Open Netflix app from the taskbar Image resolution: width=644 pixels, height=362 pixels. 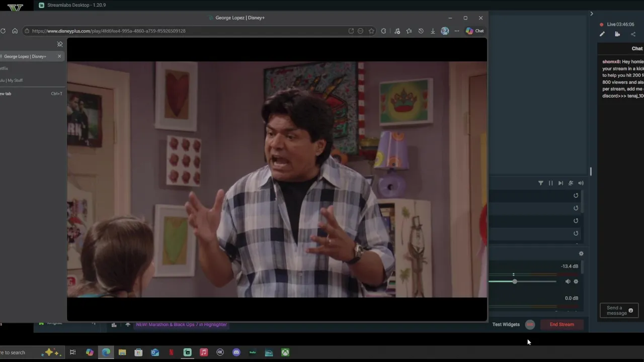coord(171,352)
